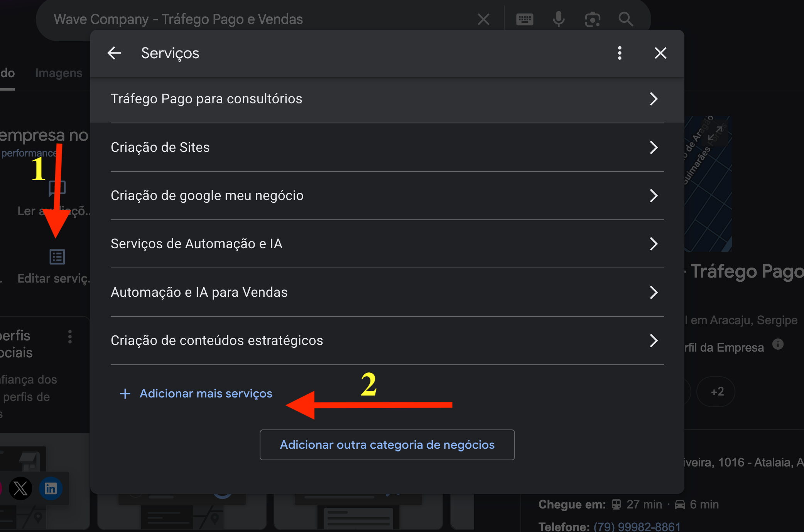Open the Editar serviç... label

pyautogui.click(x=54, y=279)
